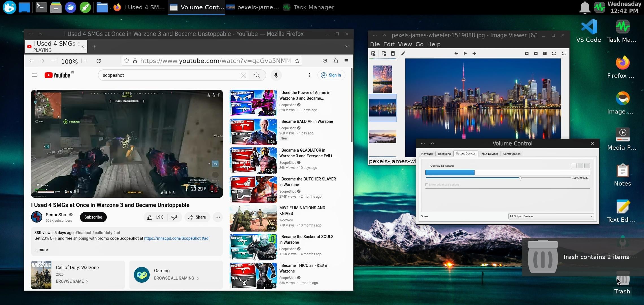Bookmark page with the star icon

click(297, 61)
